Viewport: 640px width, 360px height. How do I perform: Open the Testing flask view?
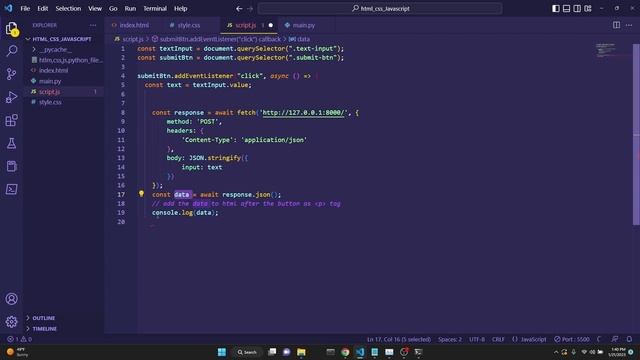pyautogui.click(x=11, y=143)
